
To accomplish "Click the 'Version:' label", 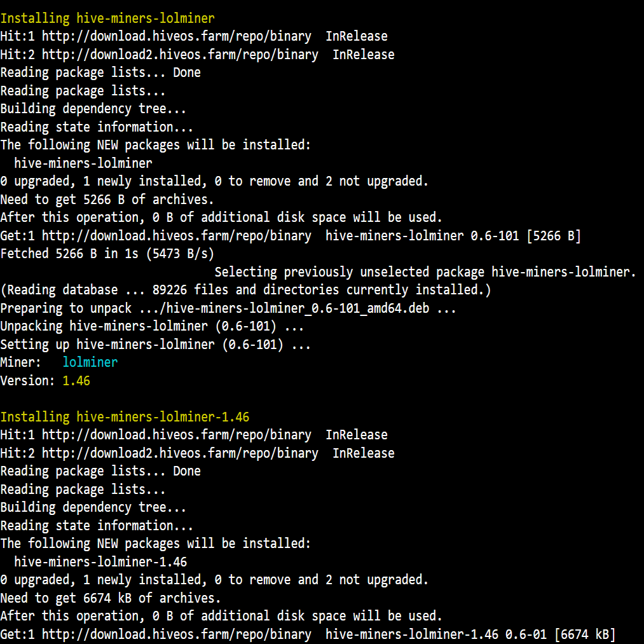I will (27, 381).
